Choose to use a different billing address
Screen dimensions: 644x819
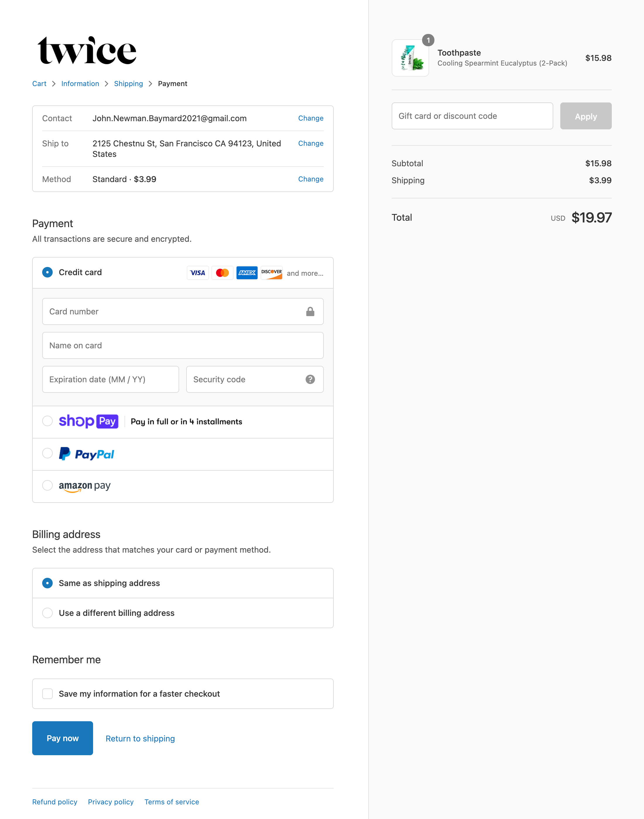click(47, 613)
